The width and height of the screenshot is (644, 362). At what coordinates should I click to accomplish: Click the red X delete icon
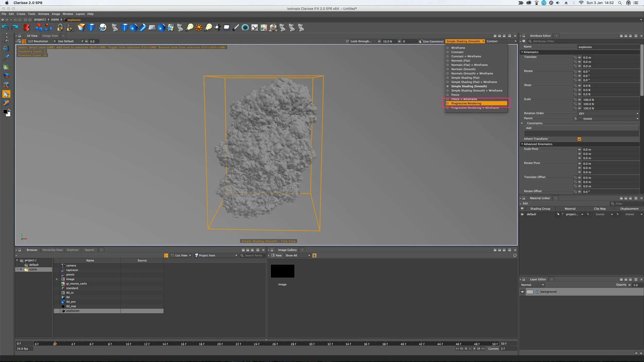[27, 27]
